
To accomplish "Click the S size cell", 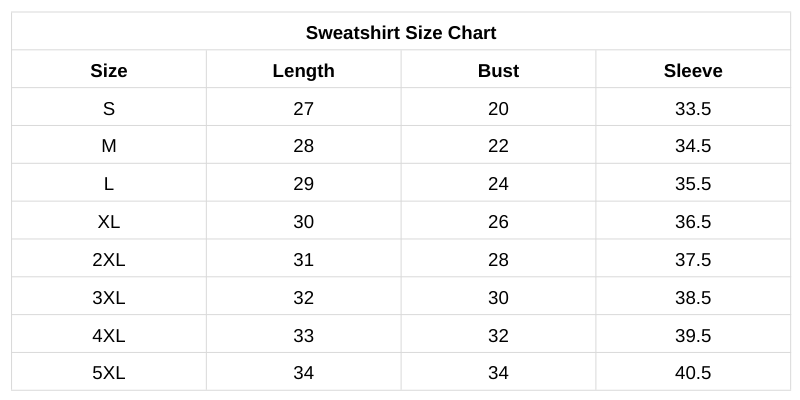I will pyautogui.click(x=109, y=109).
